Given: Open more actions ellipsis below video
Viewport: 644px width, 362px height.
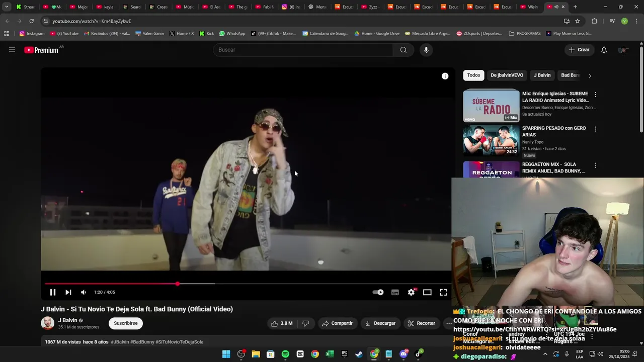Looking at the screenshot, I should (x=448, y=323).
